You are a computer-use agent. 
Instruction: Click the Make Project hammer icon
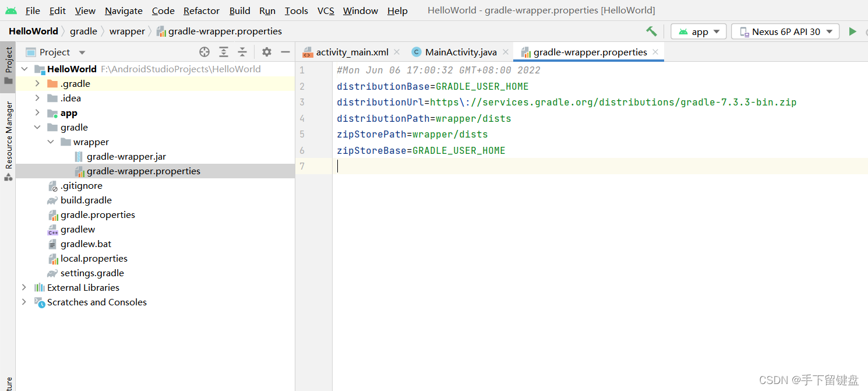pos(651,31)
